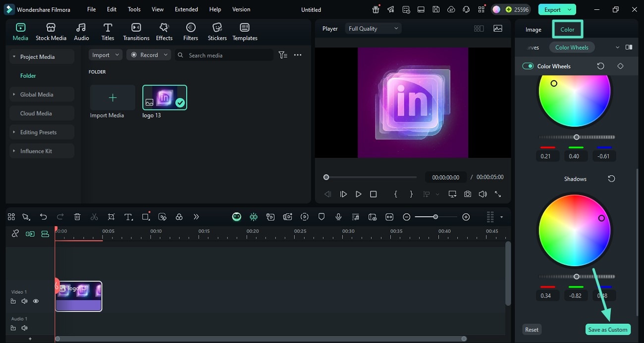Click the Shadows brightness slider
This screenshot has width=644, height=343.
[x=577, y=277]
